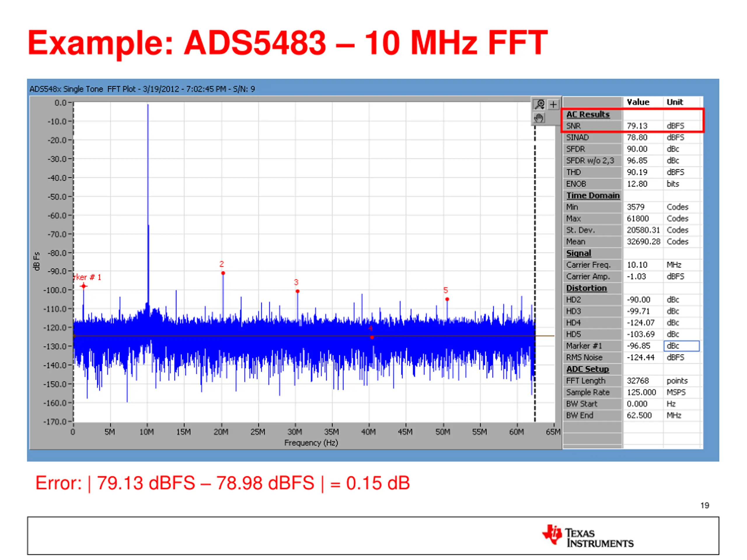The height and width of the screenshot is (560, 747).
Task: Click the dB Fs y-axis label
Action: (x=36, y=261)
